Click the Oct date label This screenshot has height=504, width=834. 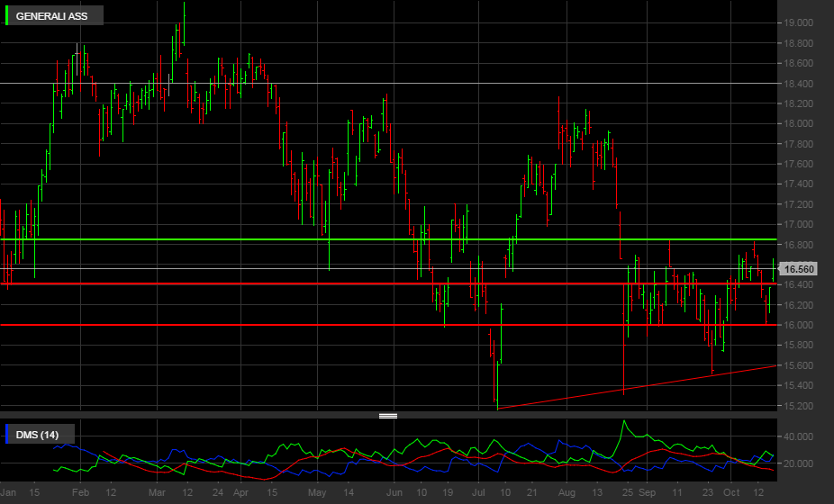[x=731, y=492]
